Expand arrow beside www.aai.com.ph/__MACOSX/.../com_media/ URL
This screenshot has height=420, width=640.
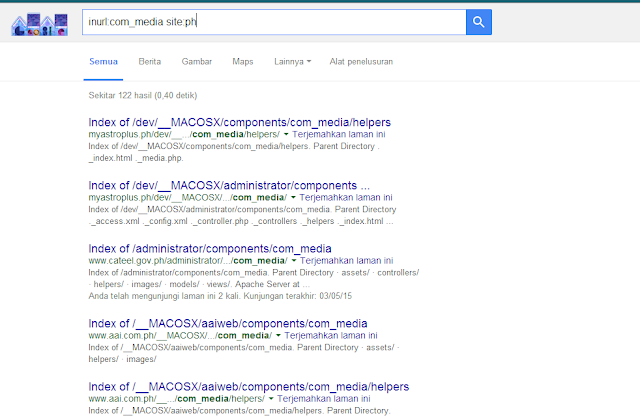pyautogui.click(x=278, y=336)
